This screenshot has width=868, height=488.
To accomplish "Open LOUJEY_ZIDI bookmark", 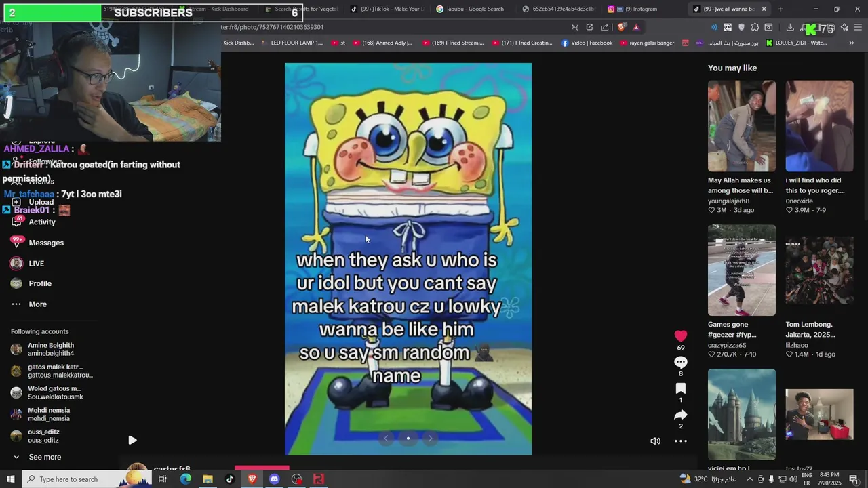I will (x=796, y=43).
